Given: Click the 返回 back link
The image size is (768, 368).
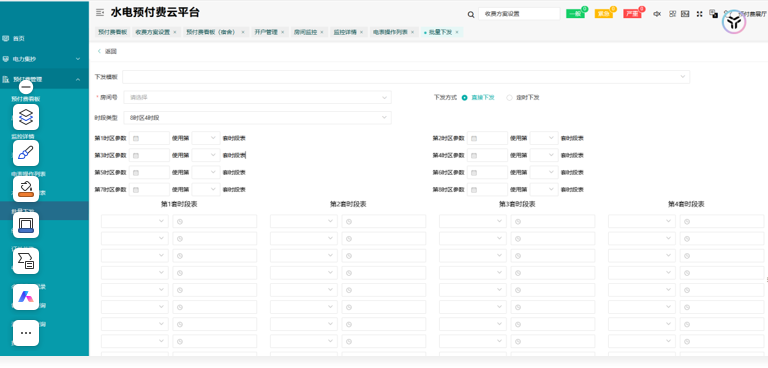Looking at the screenshot, I should pyautogui.click(x=107, y=51).
